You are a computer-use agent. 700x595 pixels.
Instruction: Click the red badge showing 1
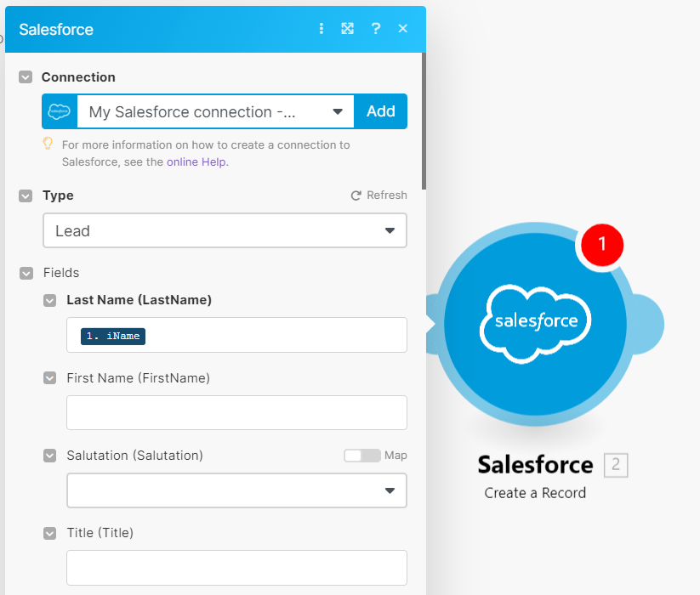(602, 245)
